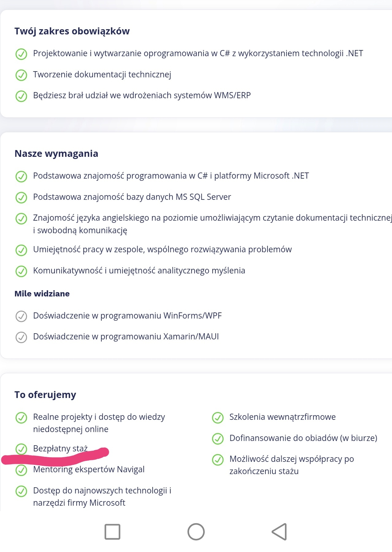Tap grey check icon beside WinForms/WPF experience

pyautogui.click(x=21, y=316)
